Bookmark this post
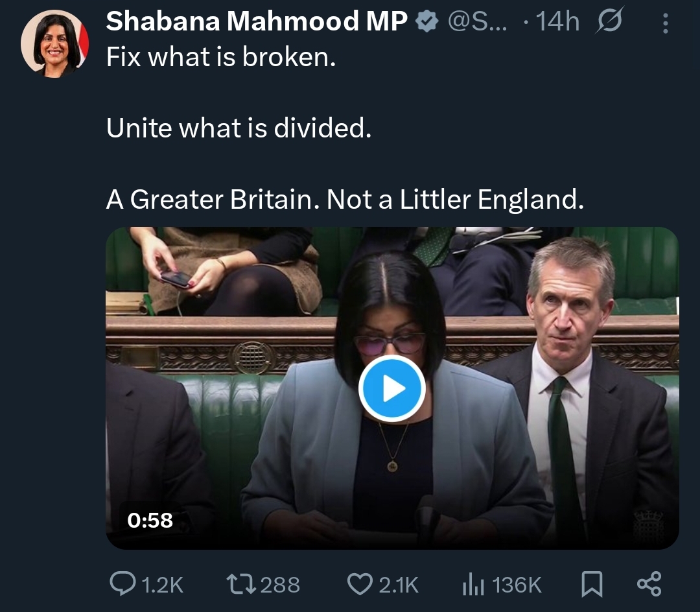 tap(590, 585)
